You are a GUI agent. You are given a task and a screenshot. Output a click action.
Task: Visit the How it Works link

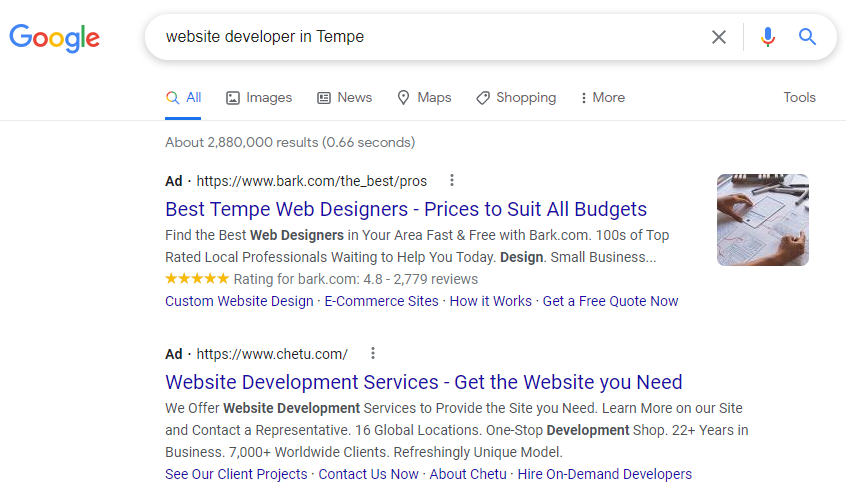pos(490,301)
